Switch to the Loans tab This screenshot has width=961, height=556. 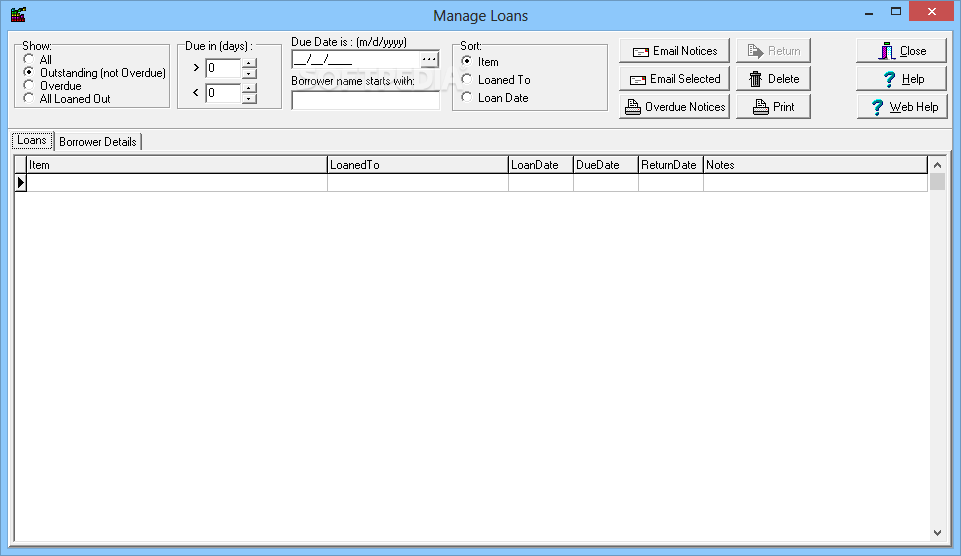pyautogui.click(x=32, y=140)
